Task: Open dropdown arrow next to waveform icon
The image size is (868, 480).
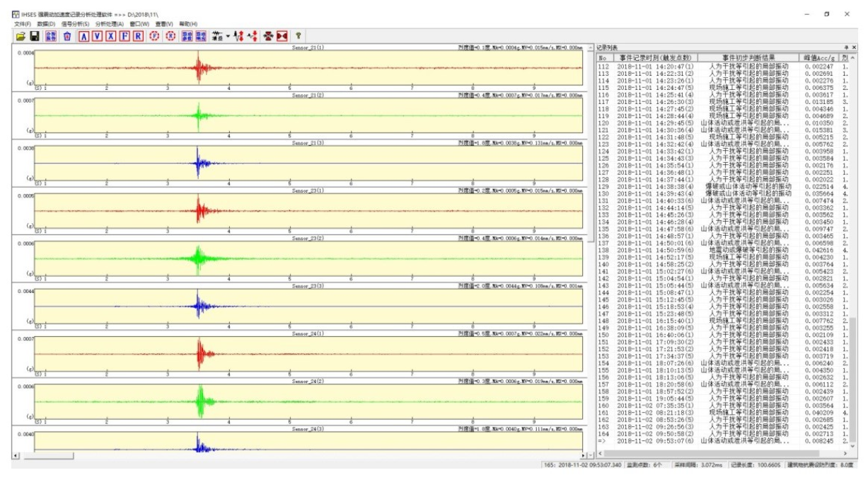Action: pyautogui.click(x=228, y=35)
